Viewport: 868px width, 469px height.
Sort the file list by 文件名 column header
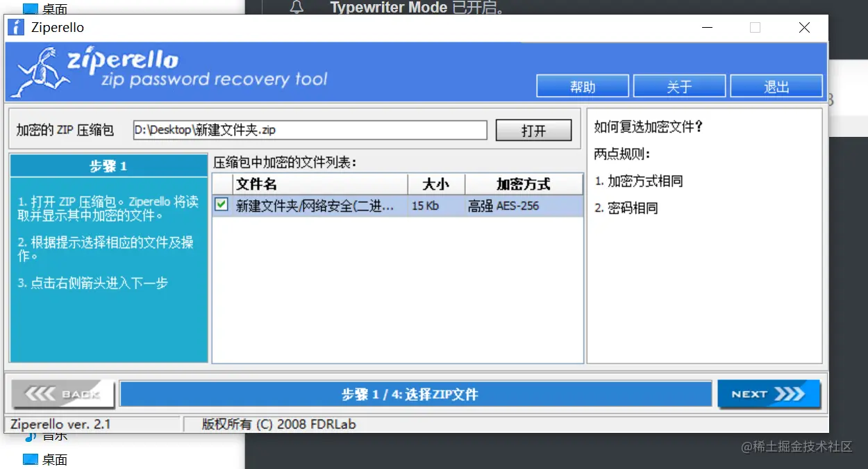[319, 184]
